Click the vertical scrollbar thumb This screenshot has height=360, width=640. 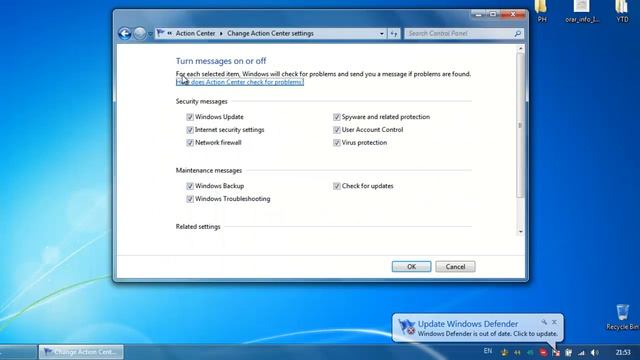pyautogui.click(x=520, y=125)
